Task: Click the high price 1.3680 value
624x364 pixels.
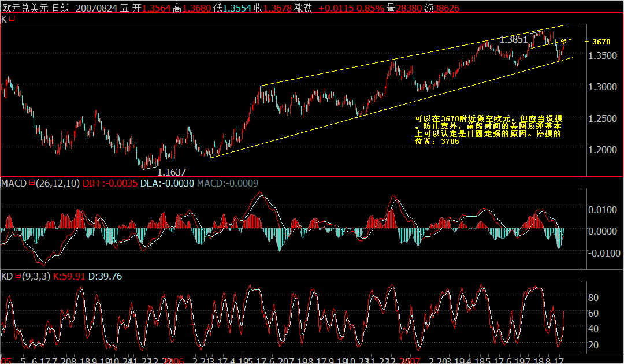Action: point(197,8)
